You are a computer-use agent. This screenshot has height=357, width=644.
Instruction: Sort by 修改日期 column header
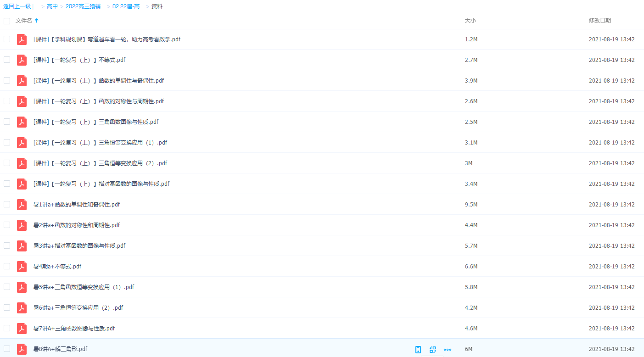599,21
